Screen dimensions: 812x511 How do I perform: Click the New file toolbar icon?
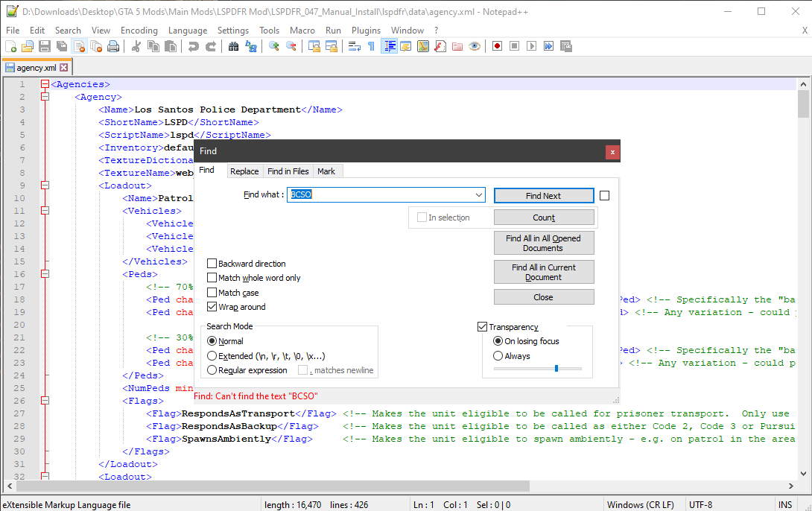point(11,46)
